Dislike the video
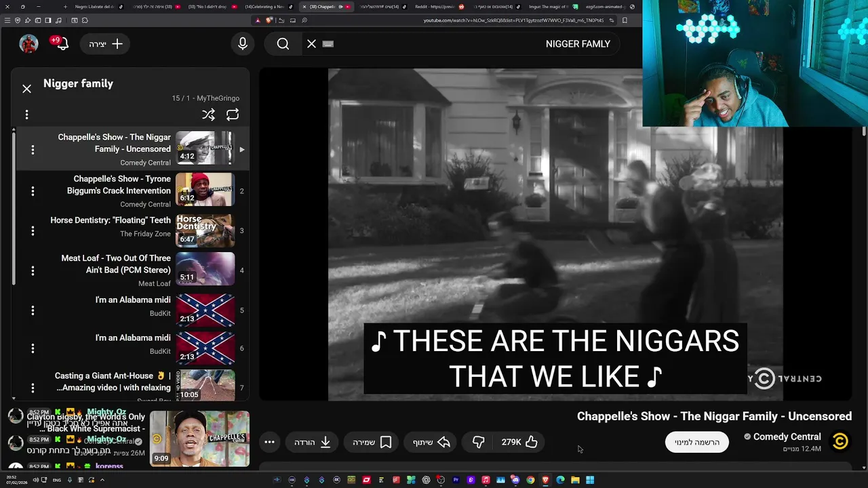 478,442
